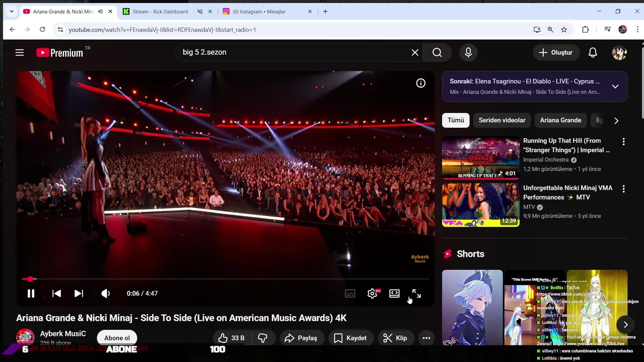644x362 pixels.
Task: Skip to next video in mix
Action: pyautogui.click(x=78, y=294)
